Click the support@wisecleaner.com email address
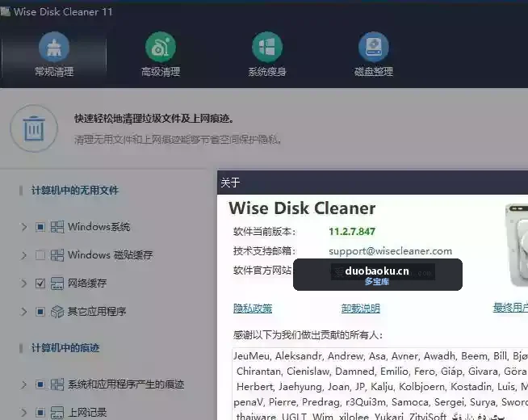 click(x=390, y=251)
